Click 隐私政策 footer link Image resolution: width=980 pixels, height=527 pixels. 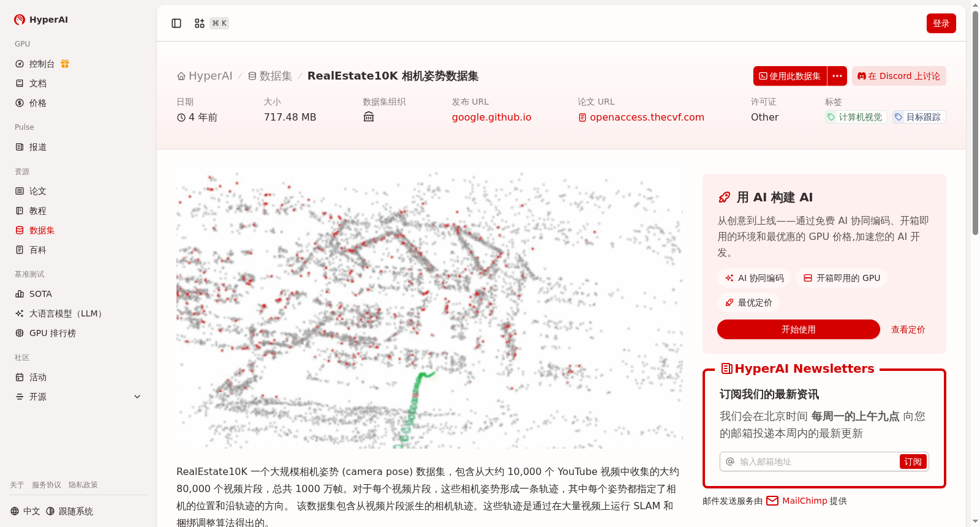click(83, 485)
